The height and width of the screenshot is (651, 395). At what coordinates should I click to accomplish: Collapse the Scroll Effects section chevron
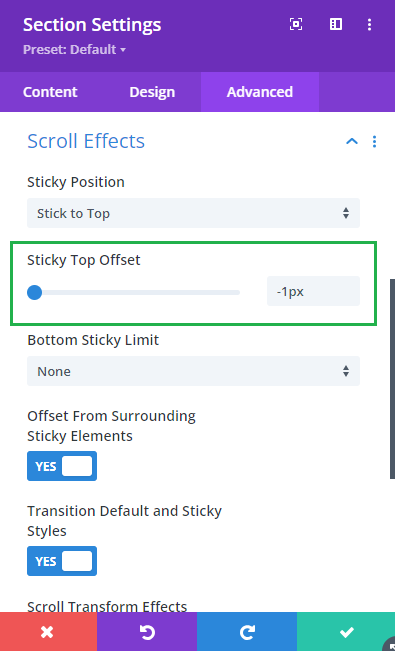tap(352, 142)
